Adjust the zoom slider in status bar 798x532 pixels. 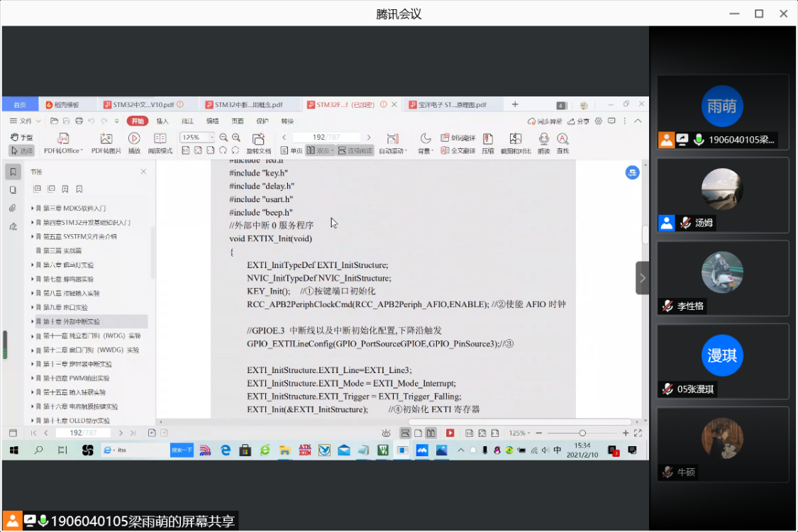pyautogui.click(x=582, y=433)
